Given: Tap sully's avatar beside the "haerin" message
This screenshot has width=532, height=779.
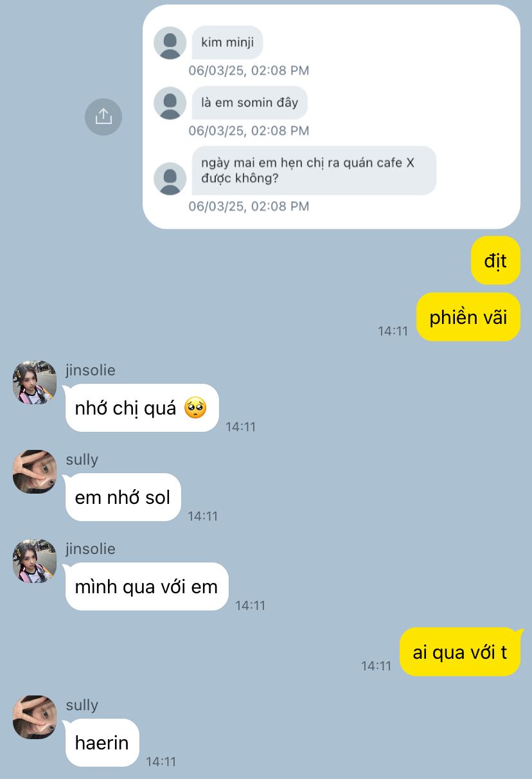Looking at the screenshot, I should pyautogui.click(x=35, y=717).
